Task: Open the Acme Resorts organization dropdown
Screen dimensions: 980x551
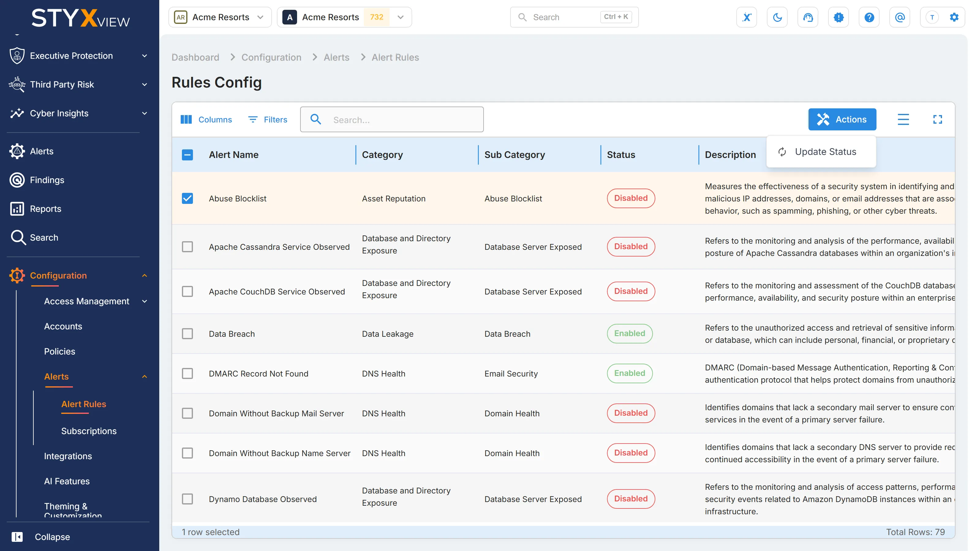Action: click(220, 17)
